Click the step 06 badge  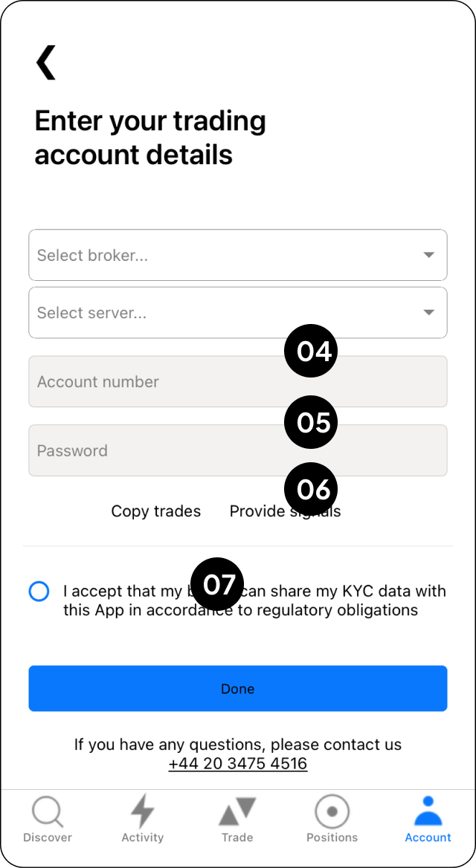point(312,489)
